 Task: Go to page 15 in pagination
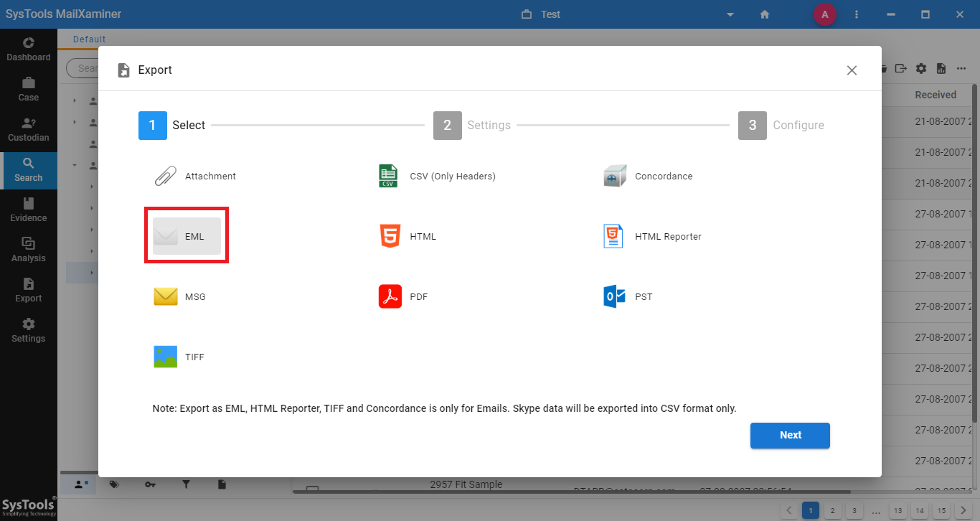click(942, 510)
